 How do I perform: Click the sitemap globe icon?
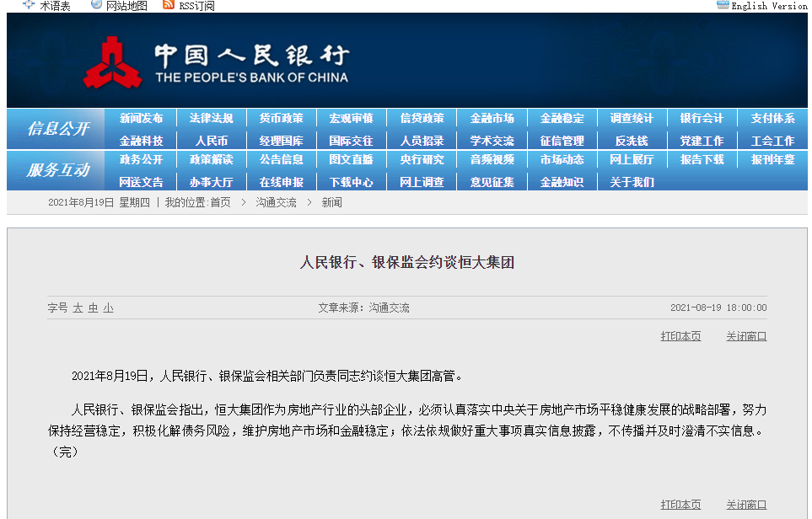[x=97, y=5]
